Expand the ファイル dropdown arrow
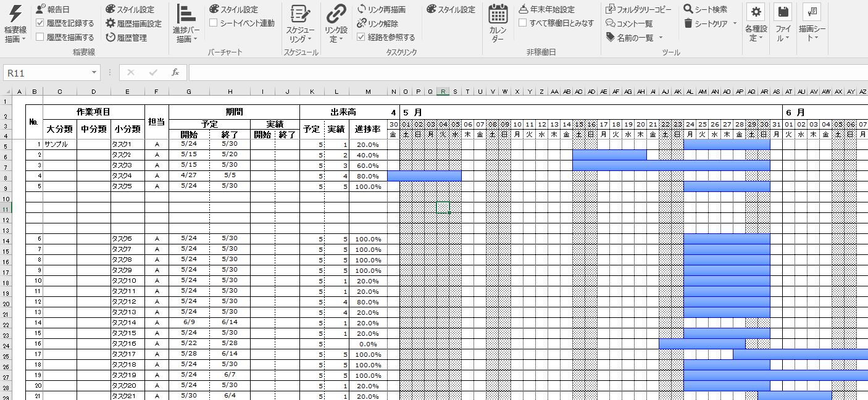Image resolution: width=868 pixels, height=400 pixels. tap(788, 38)
